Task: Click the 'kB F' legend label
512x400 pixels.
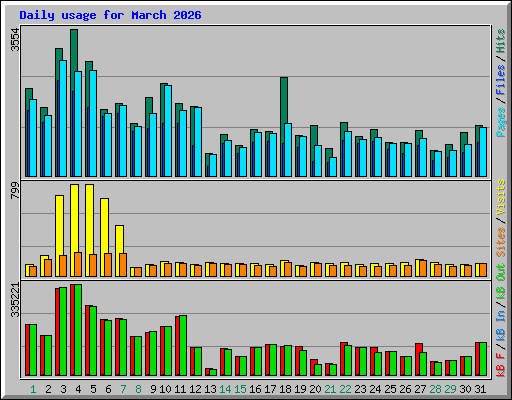Action: point(501,365)
